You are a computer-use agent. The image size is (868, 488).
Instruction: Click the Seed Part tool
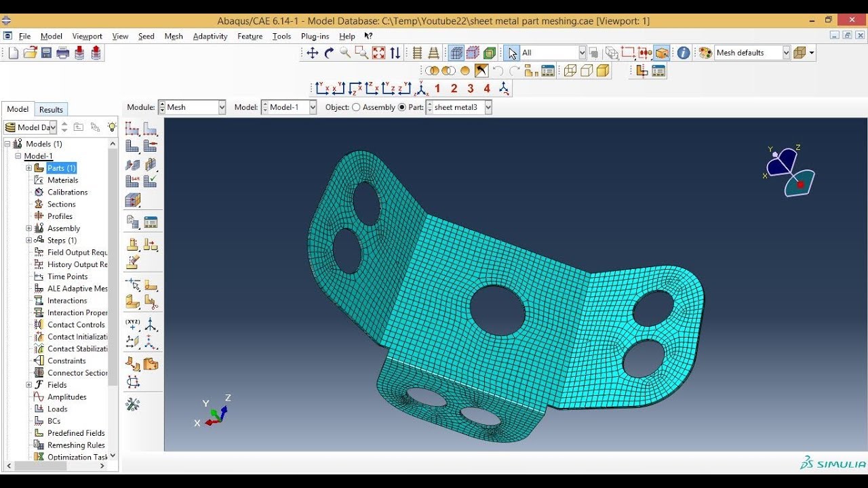coord(133,129)
